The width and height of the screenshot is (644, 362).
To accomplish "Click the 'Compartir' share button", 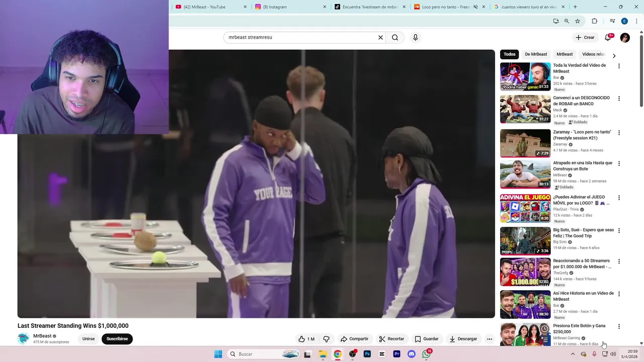I will click(354, 339).
